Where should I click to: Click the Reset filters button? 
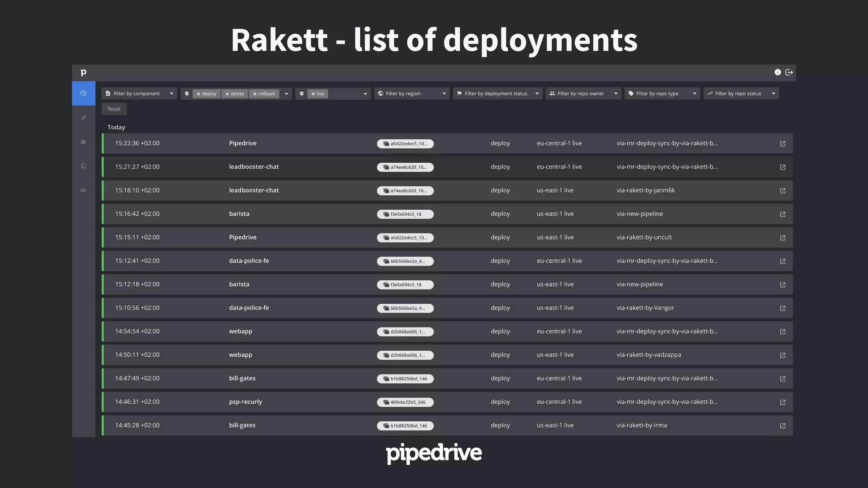114,109
